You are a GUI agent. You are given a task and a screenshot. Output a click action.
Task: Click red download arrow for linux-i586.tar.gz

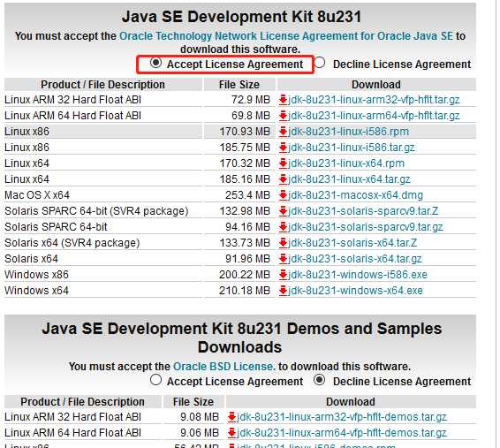284,148
